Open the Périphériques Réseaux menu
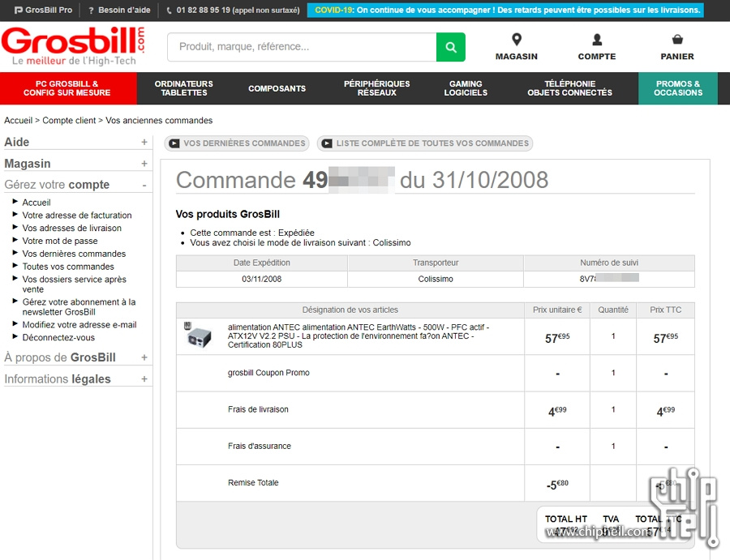 tap(377, 88)
